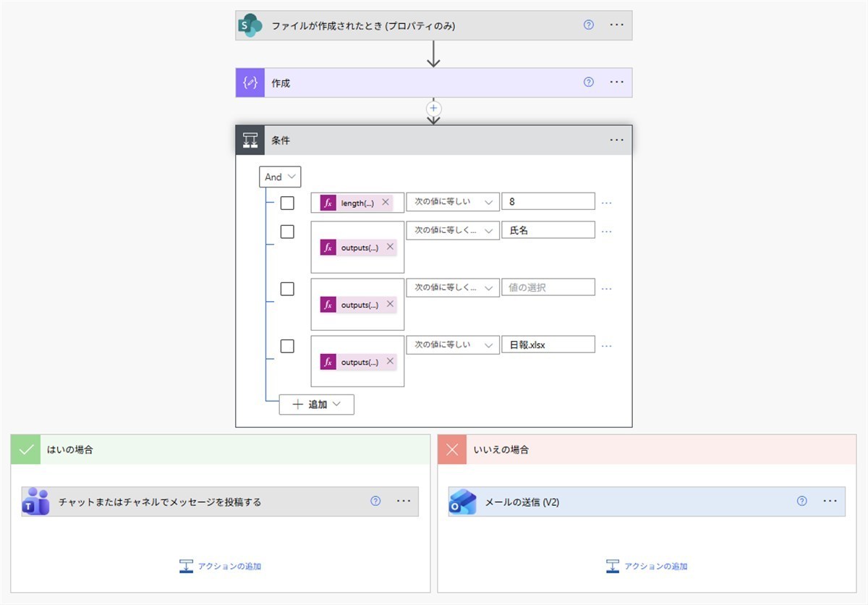Click the SharePoint trigger icon
The height and width of the screenshot is (605, 868).
[250, 25]
